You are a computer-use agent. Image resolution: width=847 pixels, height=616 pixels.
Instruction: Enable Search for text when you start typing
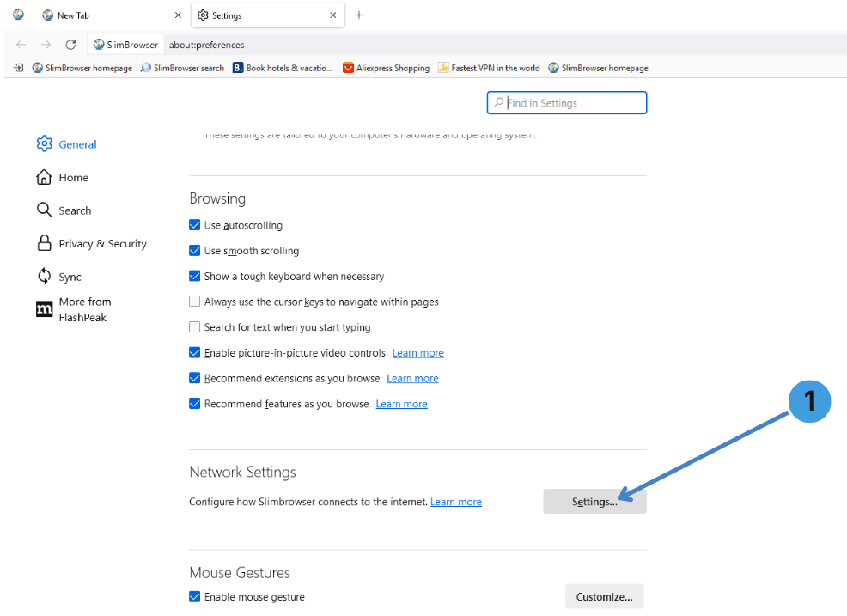pos(194,326)
